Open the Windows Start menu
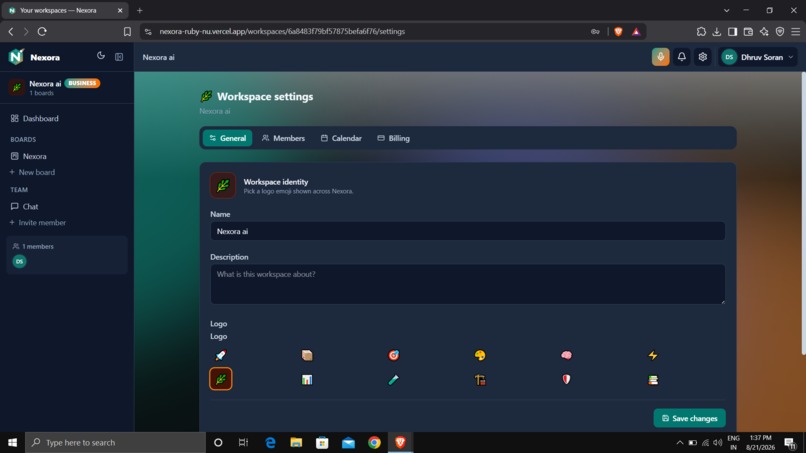The height and width of the screenshot is (453, 806). pyautogui.click(x=12, y=442)
